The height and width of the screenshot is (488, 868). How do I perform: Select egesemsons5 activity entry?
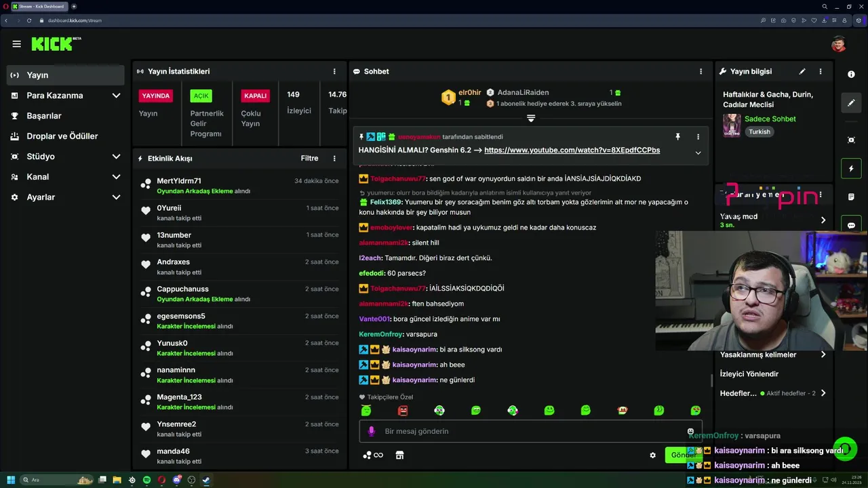[x=240, y=321]
